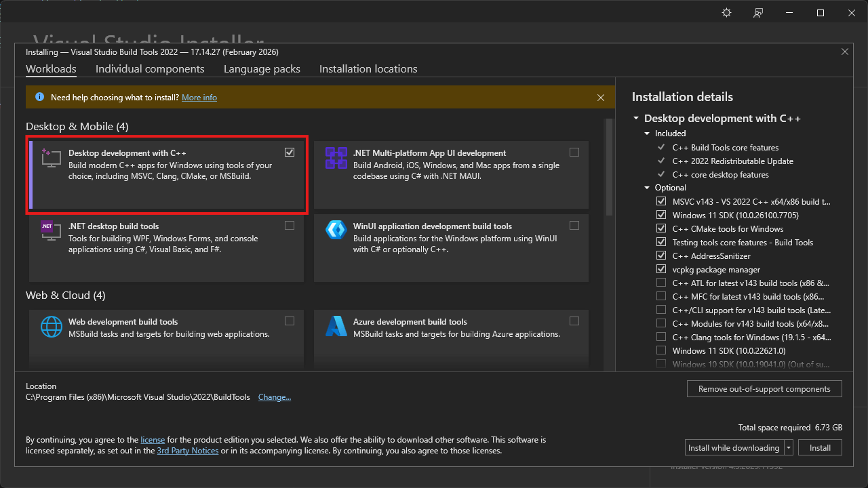
Task: Dismiss the help info banner
Action: point(601,98)
